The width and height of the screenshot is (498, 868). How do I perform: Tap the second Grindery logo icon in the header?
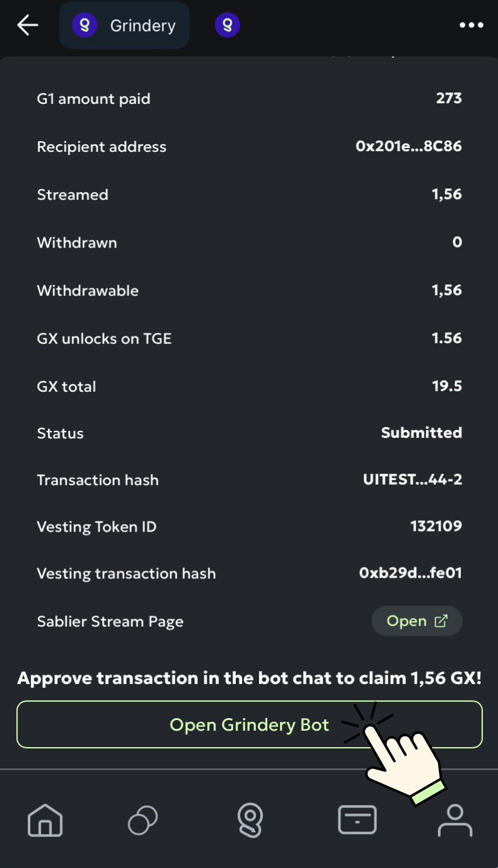[228, 25]
